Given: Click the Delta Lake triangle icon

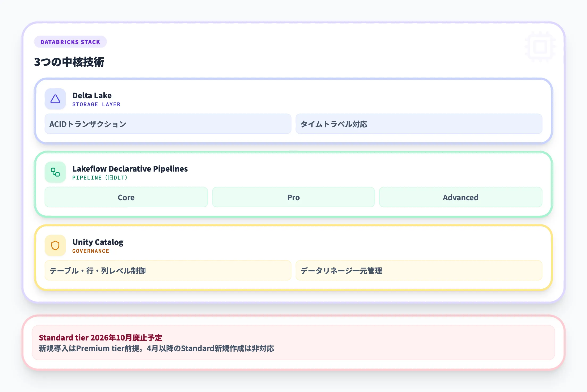Looking at the screenshot, I should click(x=55, y=99).
